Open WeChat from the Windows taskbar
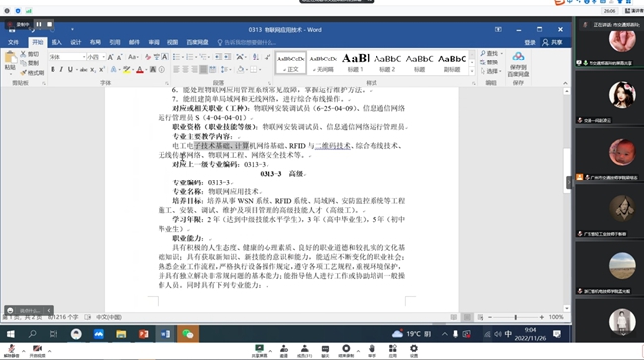The height and width of the screenshot is (360, 644). (188, 334)
